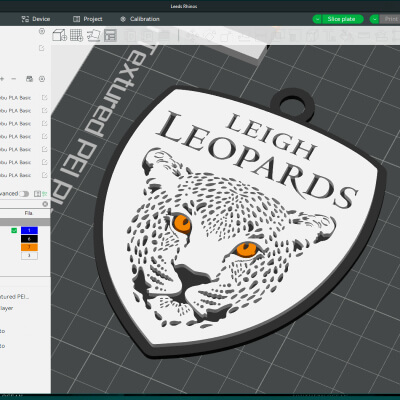This screenshot has width=400, height=400.
Task: Click the Fila. column header
Action: (28, 213)
